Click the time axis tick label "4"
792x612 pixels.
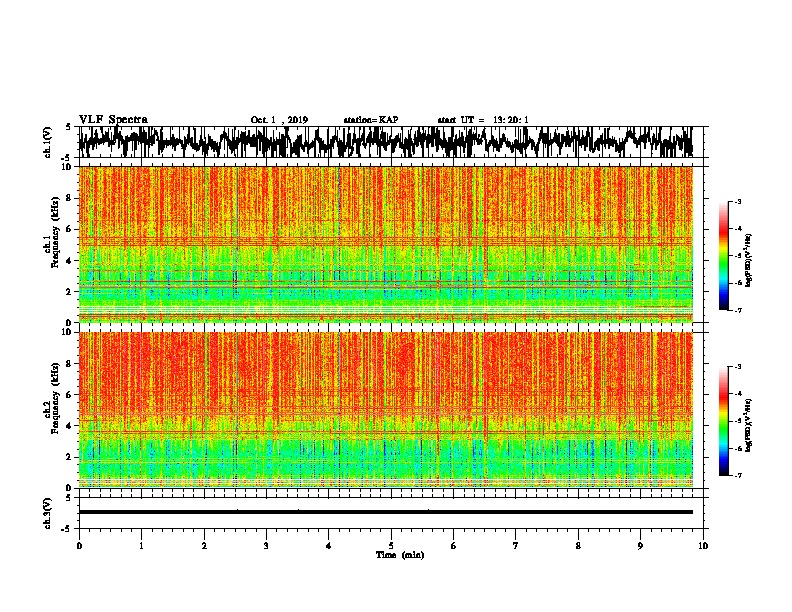[x=329, y=546]
